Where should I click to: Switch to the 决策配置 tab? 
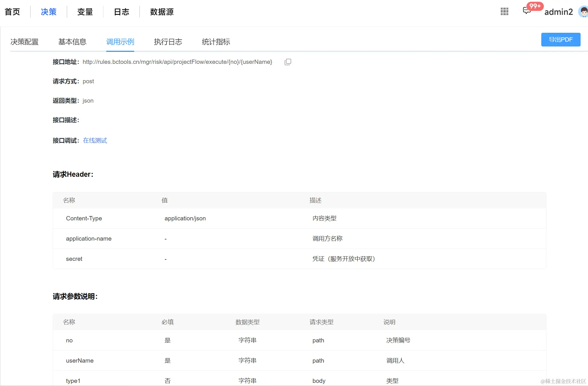pyautogui.click(x=24, y=42)
